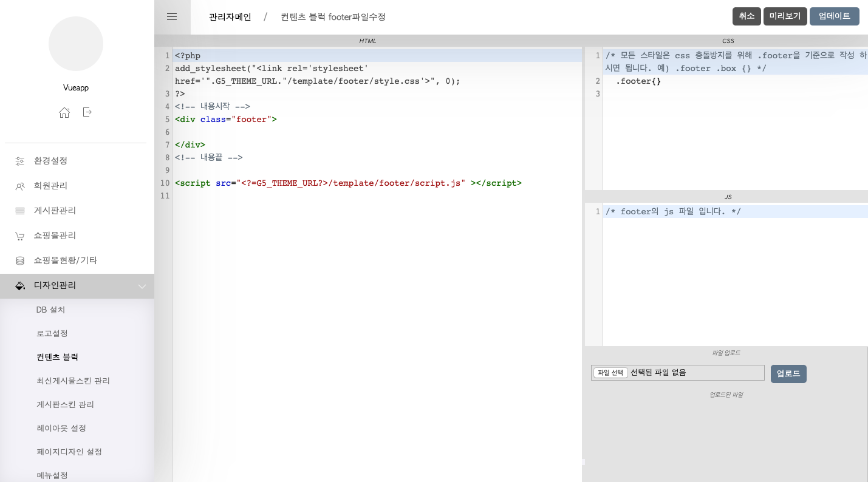Click the home icon under Vueapp
The height and width of the screenshot is (482, 868).
pyautogui.click(x=64, y=112)
